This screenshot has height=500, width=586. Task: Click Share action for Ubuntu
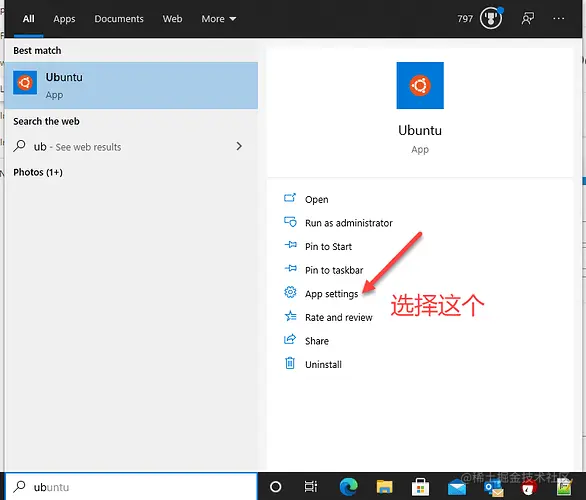pos(317,341)
